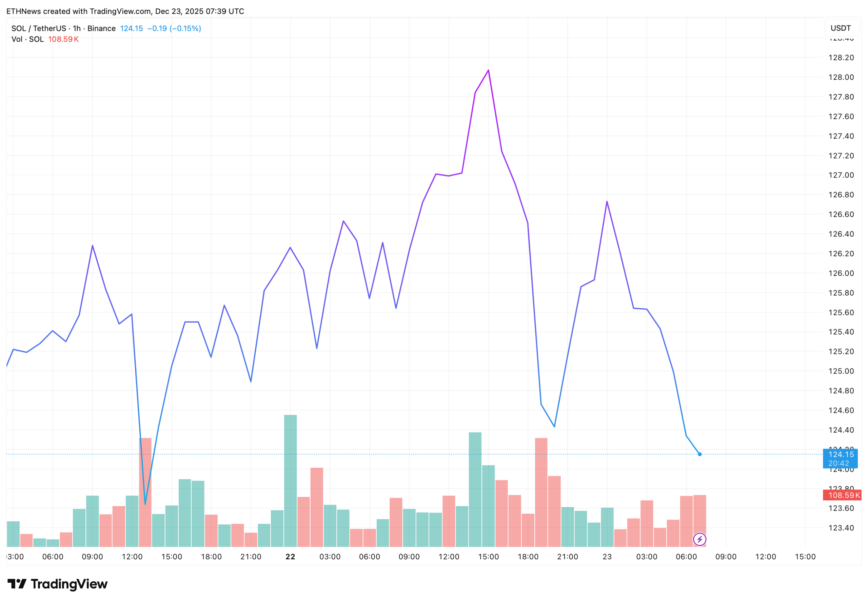Viewport: 868px width, 603px height.
Task: Click the chart's highest price peak
Action: (x=488, y=70)
